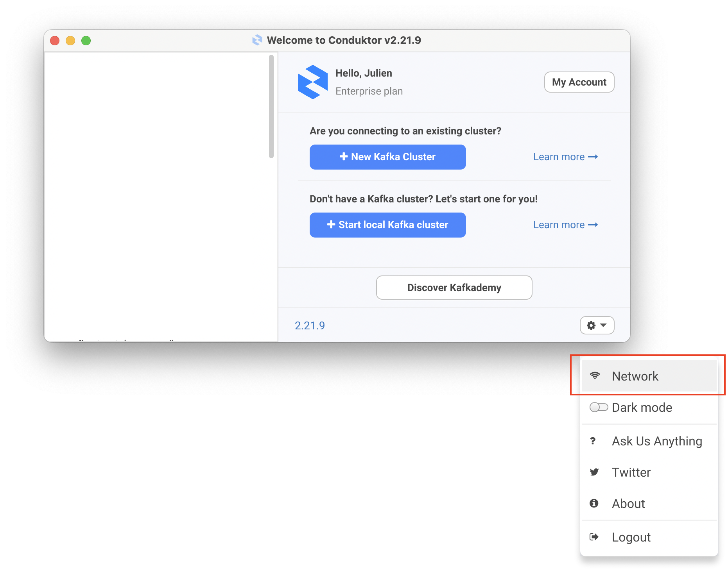
Task: Click the Twitter bird icon
Action: 594,472
